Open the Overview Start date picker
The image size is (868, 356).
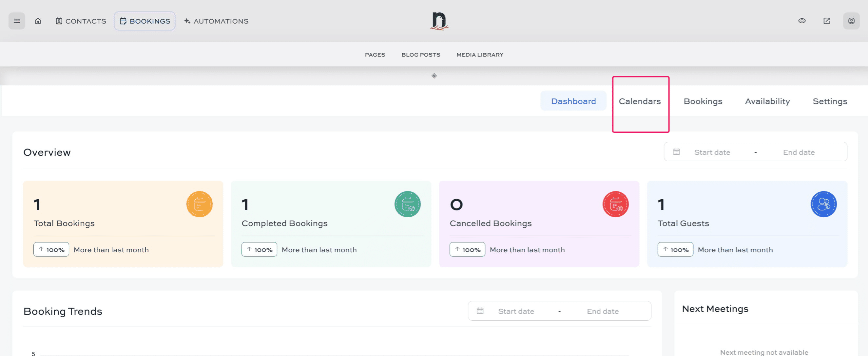pyautogui.click(x=712, y=152)
